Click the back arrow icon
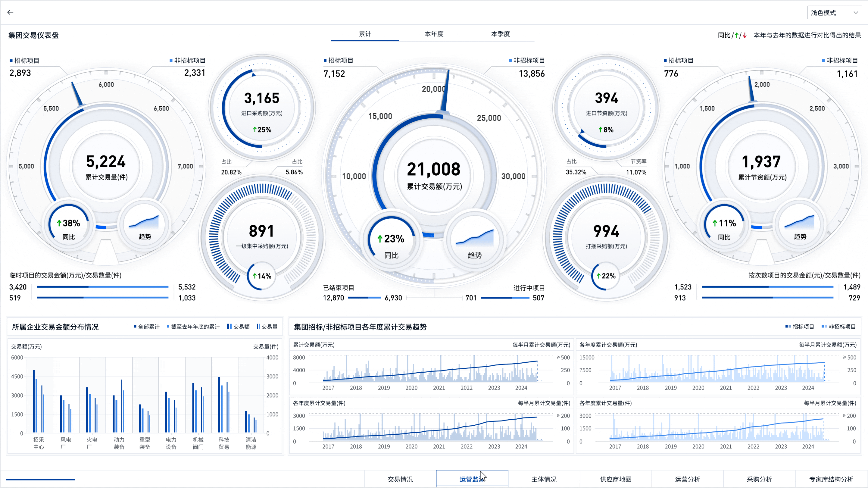The image size is (868, 488). coord(11,12)
